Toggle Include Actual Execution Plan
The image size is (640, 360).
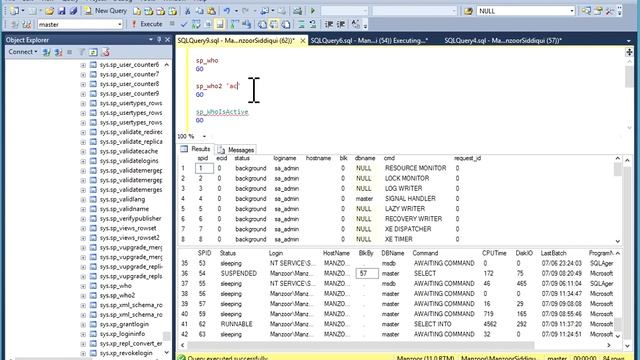click(234, 24)
